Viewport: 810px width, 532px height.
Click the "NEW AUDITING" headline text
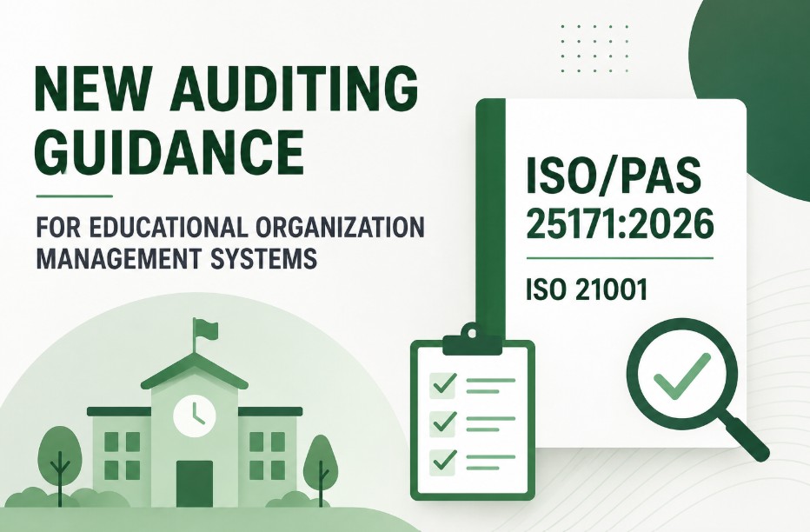pyautogui.click(x=225, y=90)
